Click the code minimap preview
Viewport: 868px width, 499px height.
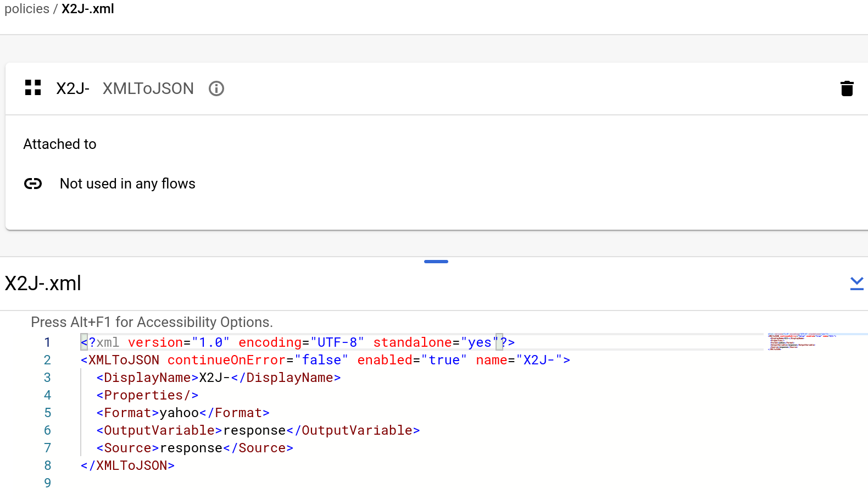(x=801, y=342)
